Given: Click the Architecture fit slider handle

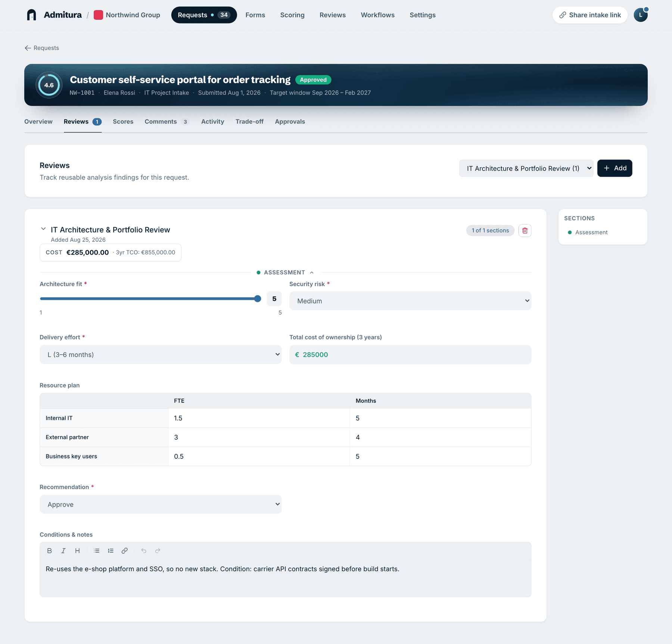Looking at the screenshot, I should pos(258,299).
